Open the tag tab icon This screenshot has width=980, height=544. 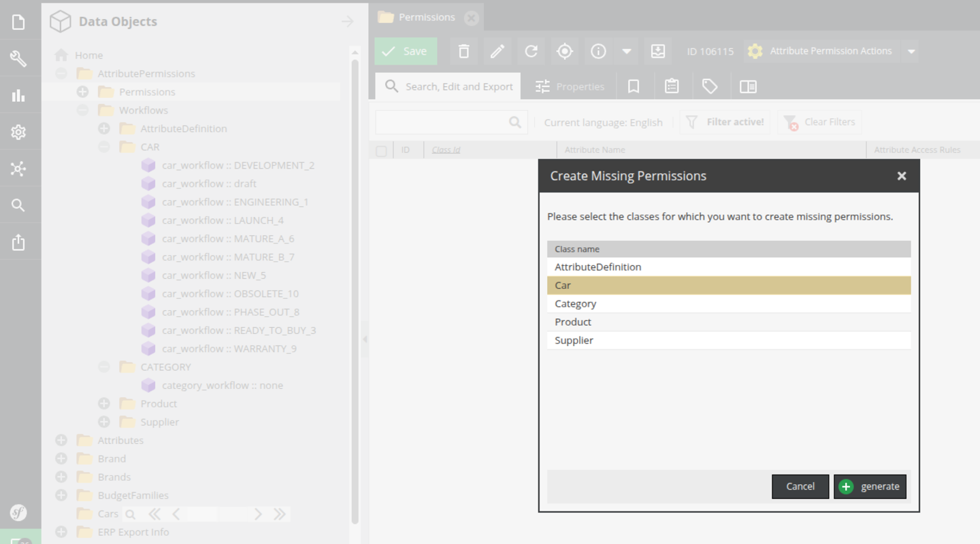(710, 86)
